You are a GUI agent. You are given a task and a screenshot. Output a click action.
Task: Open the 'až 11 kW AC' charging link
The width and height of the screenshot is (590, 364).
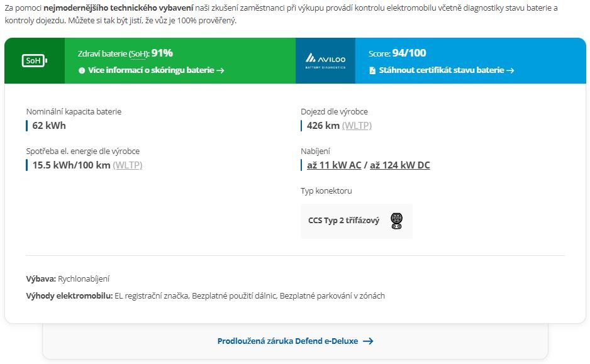[333, 165]
